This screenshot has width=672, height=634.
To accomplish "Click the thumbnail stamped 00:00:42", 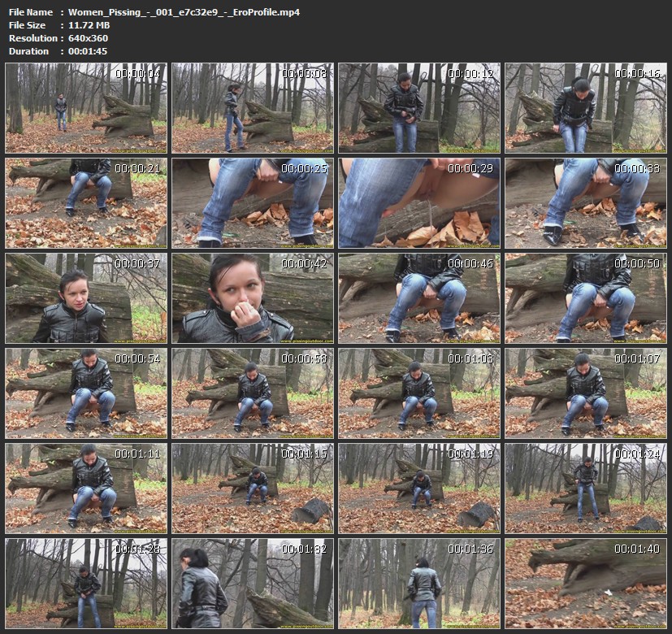I will (x=253, y=298).
